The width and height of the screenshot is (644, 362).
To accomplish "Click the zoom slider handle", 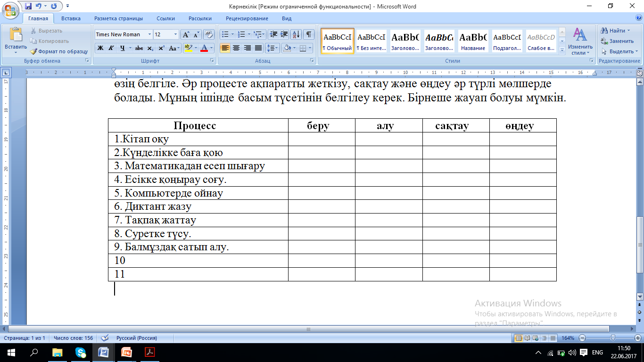I will pos(612,338).
